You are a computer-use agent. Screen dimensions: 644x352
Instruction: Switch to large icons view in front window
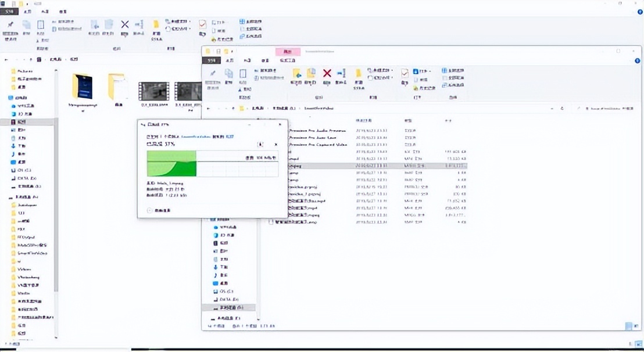pos(635,326)
